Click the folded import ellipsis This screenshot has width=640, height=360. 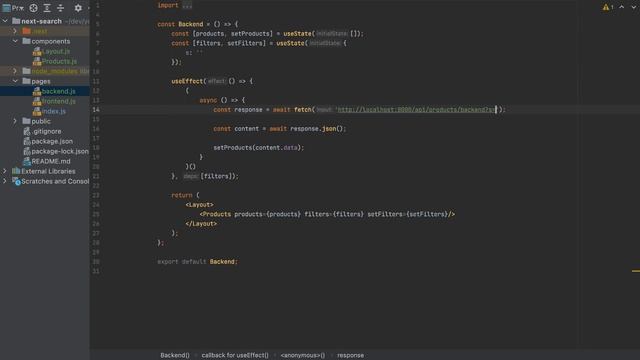187,5
